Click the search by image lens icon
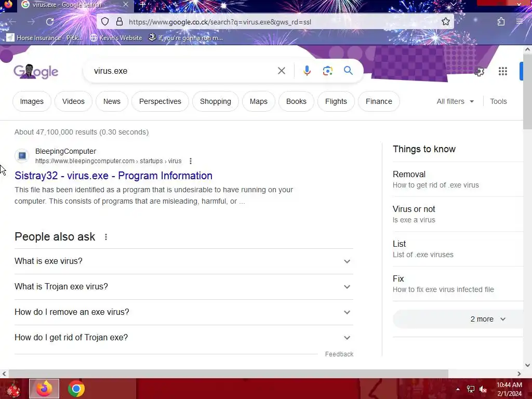The width and height of the screenshot is (532, 399). [327, 71]
